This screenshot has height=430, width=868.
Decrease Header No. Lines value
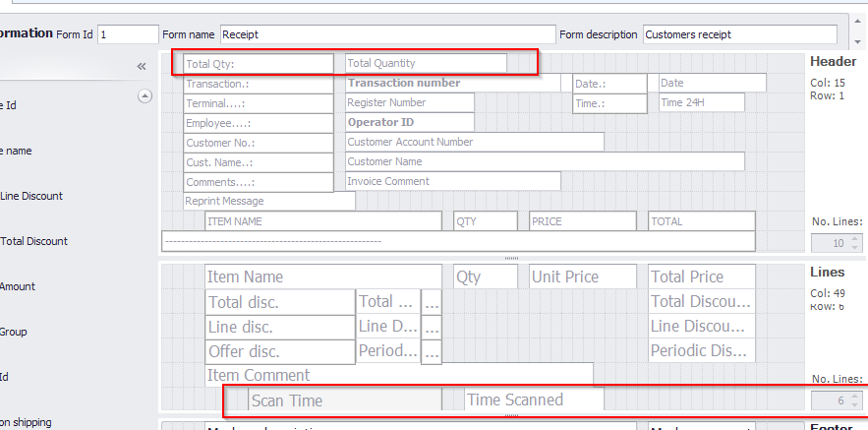[854, 248]
